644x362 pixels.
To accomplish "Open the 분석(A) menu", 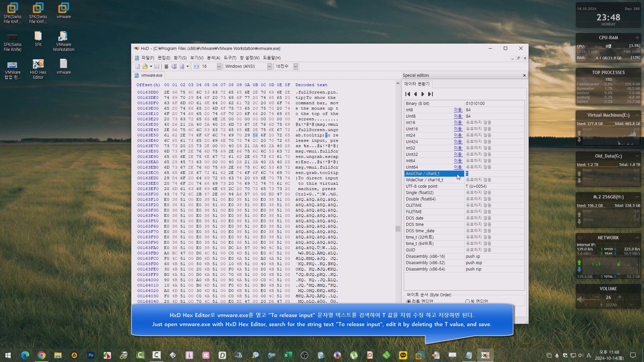I will click(x=214, y=58).
